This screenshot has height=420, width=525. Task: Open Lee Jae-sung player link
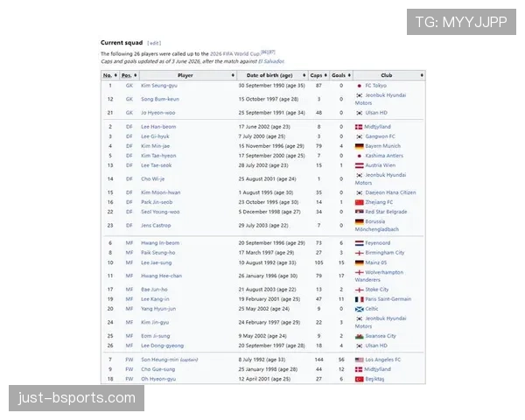point(157,262)
